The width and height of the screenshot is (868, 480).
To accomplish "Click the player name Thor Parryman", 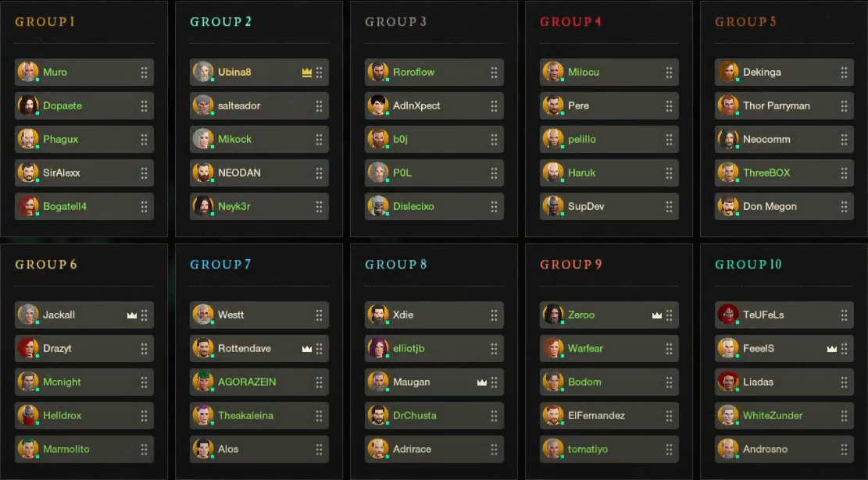I will pyautogui.click(x=776, y=106).
